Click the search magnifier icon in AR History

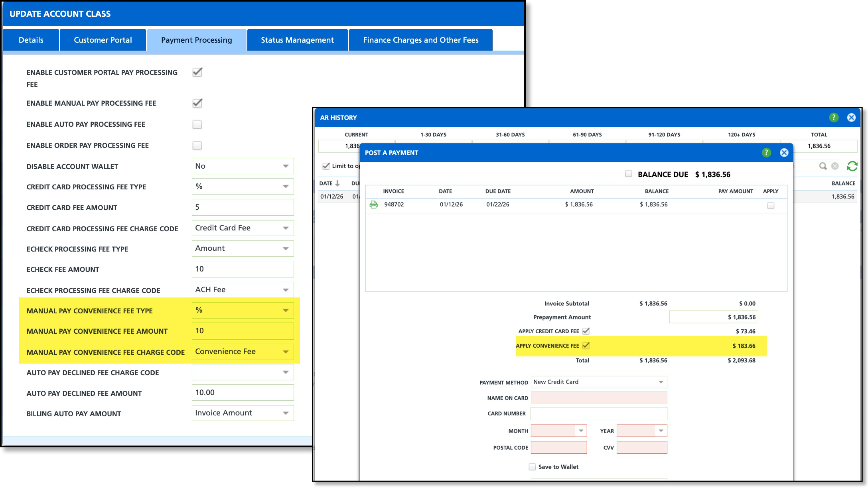(x=823, y=166)
